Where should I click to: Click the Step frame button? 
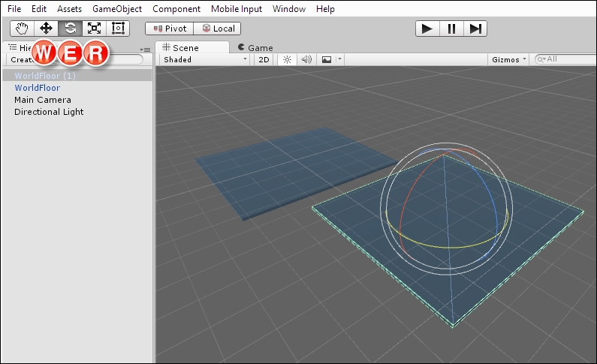(475, 29)
